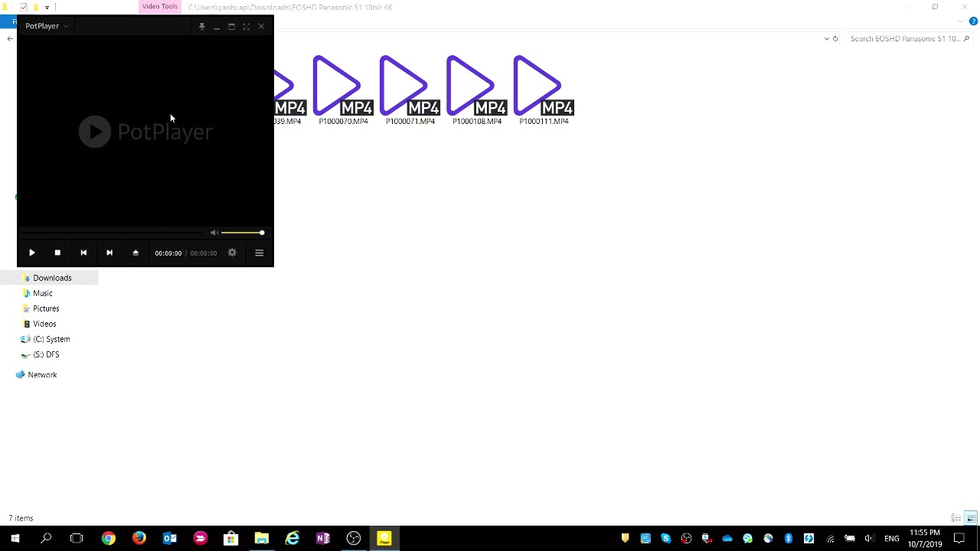The height and width of the screenshot is (551, 980).
Task: Click the OBS Studio tray icon
Action: [x=687, y=538]
